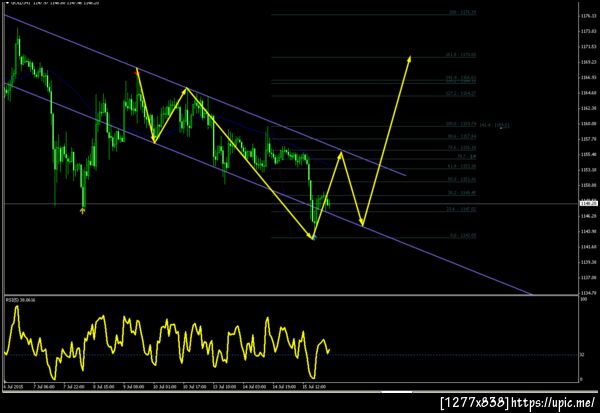Click the 1169.23 price scale label
The image size is (600, 413).
[x=588, y=62]
